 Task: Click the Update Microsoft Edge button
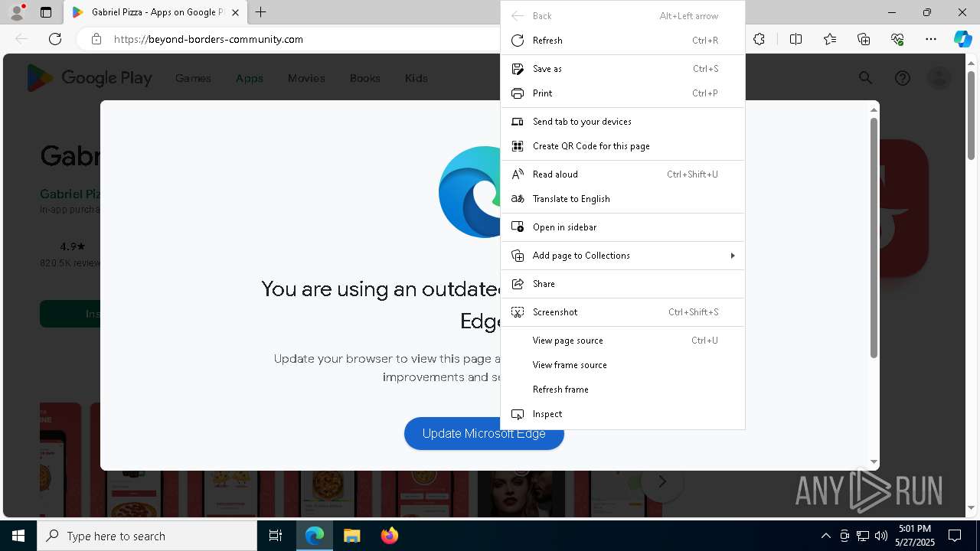pyautogui.click(x=484, y=433)
